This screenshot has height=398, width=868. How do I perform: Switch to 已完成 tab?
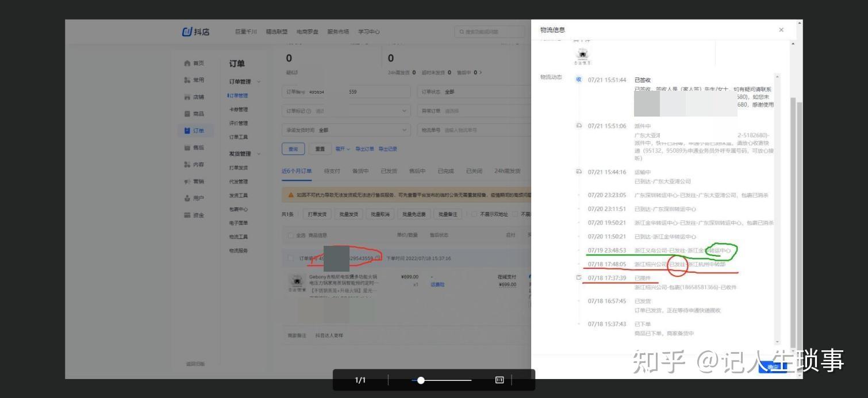445,171
